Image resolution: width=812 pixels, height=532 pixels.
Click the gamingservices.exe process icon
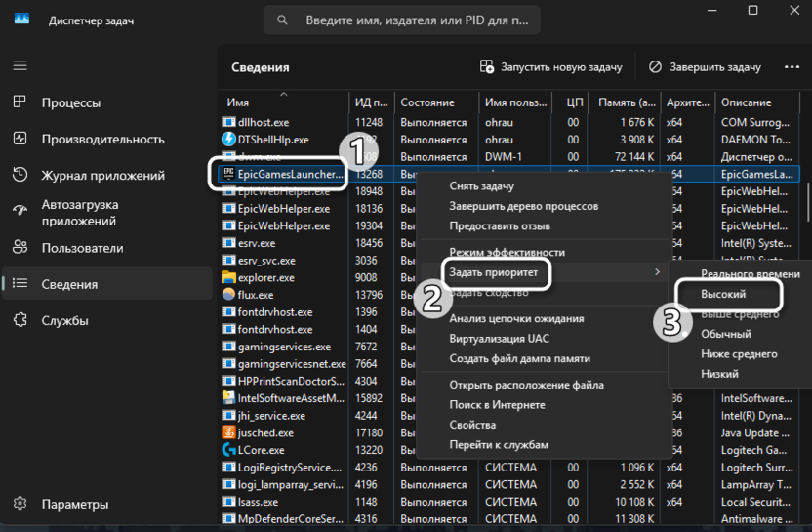click(x=228, y=346)
